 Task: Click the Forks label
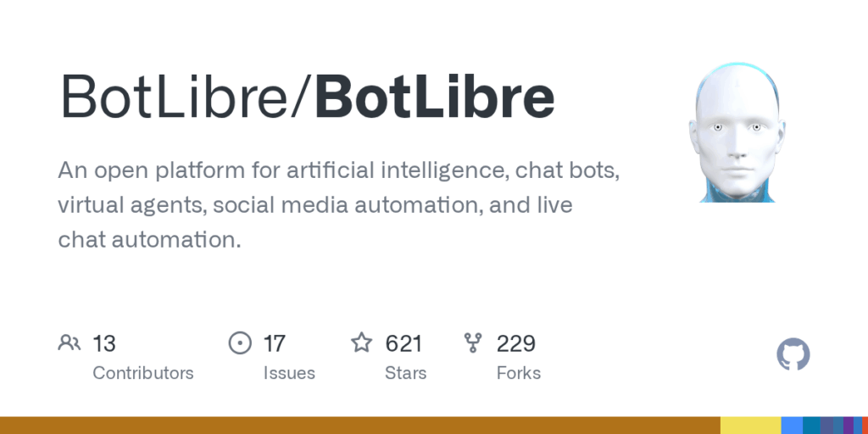(519, 373)
